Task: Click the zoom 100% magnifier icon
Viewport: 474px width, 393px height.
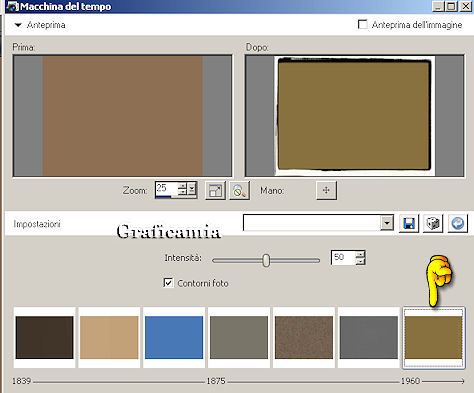Action: click(x=240, y=191)
